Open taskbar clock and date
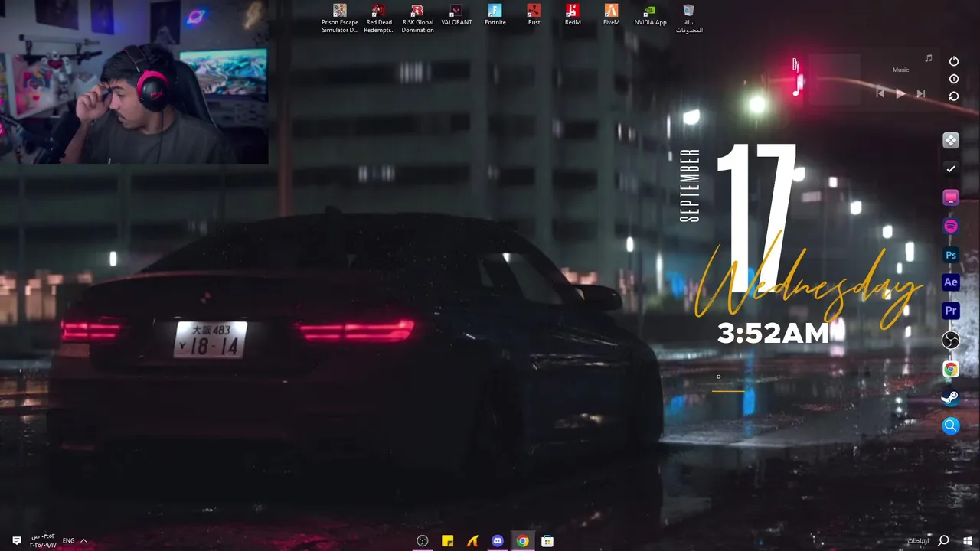This screenshot has height=551, width=980. [x=43, y=541]
